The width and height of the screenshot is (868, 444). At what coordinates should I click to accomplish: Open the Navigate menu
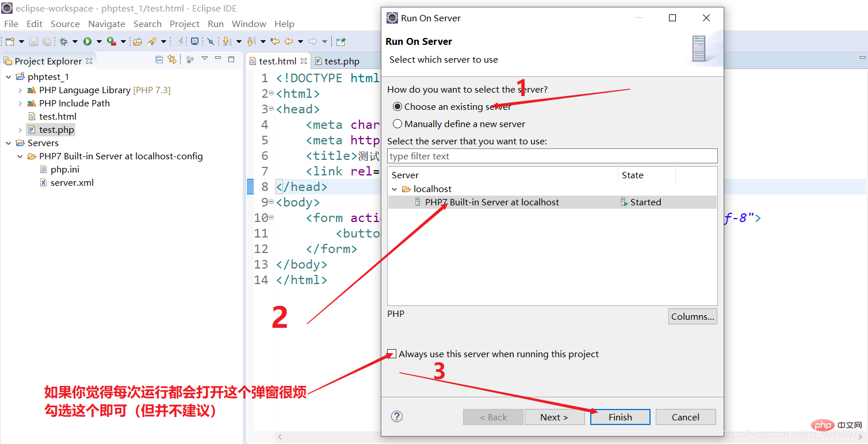pyautogui.click(x=106, y=24)
